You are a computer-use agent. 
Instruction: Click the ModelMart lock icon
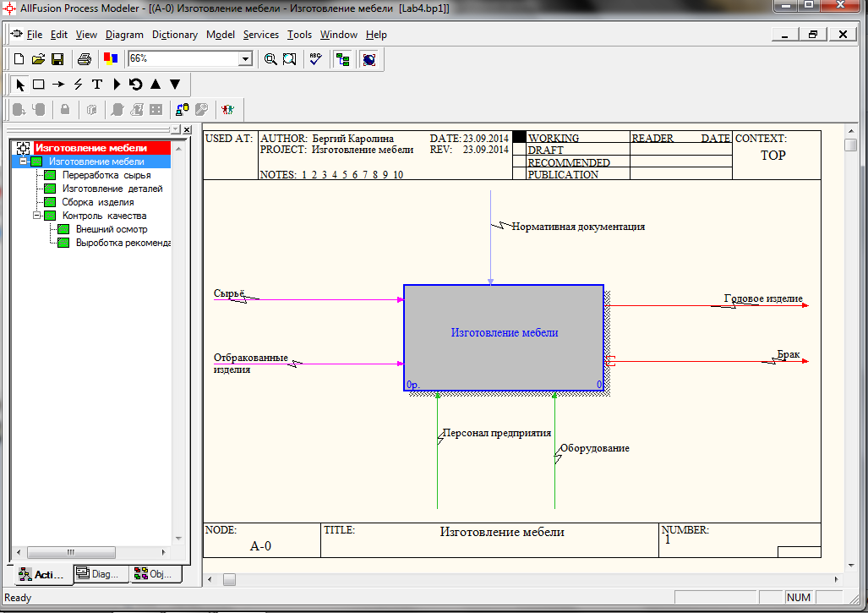(x=65, y=109)
